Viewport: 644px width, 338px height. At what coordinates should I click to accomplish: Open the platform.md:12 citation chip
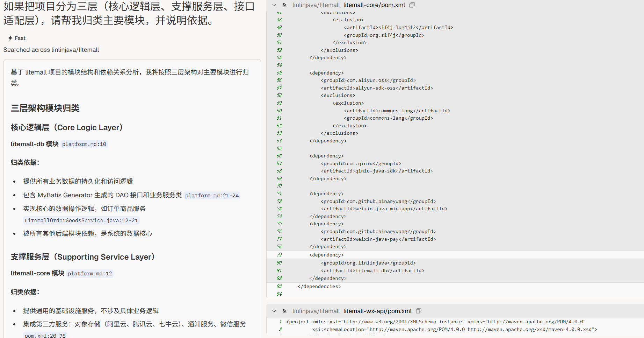click(x=90, y=274)
